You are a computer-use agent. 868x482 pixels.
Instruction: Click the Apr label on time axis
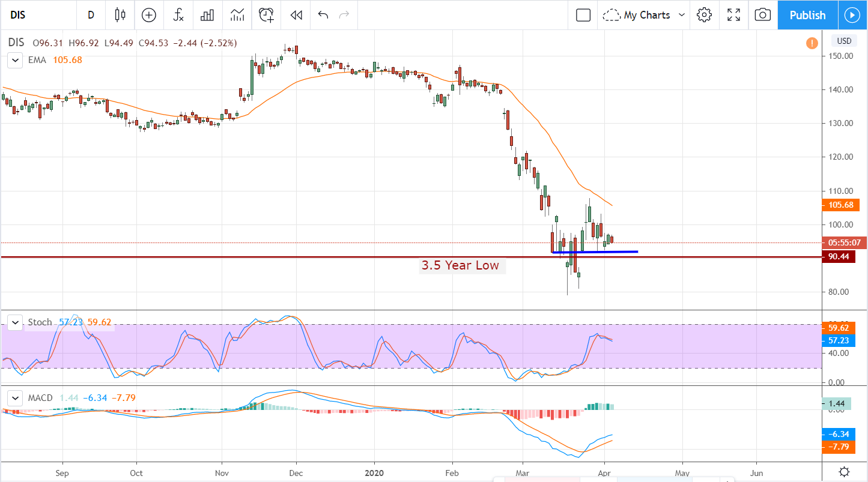click(605, 472)
